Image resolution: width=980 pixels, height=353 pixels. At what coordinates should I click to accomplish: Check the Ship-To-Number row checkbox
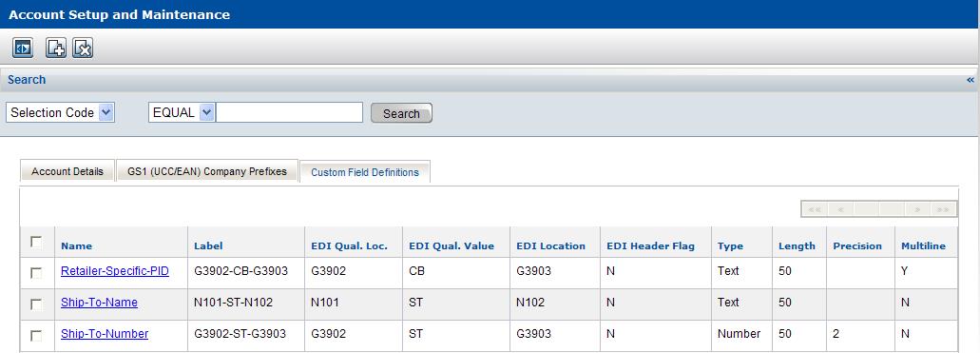tap(36, 336)
